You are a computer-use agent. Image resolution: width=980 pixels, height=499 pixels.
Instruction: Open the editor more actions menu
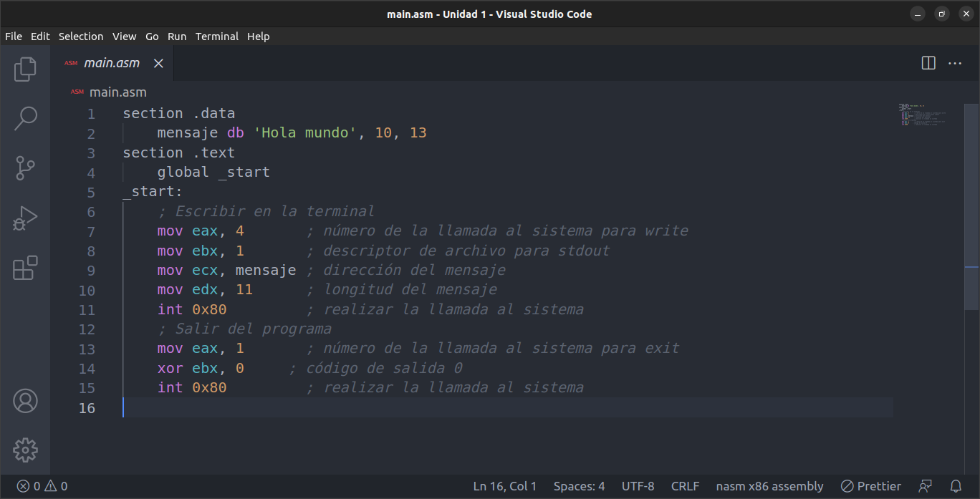955,63
